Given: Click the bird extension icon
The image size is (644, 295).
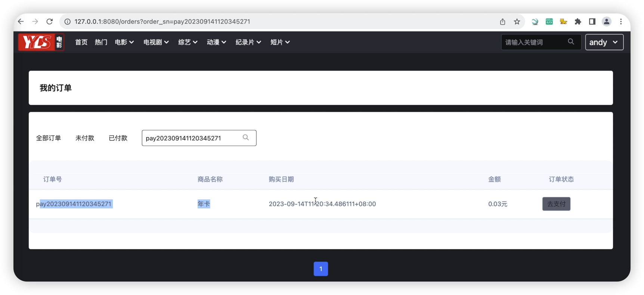Looking at the screenshot, I should click(535, 22).
